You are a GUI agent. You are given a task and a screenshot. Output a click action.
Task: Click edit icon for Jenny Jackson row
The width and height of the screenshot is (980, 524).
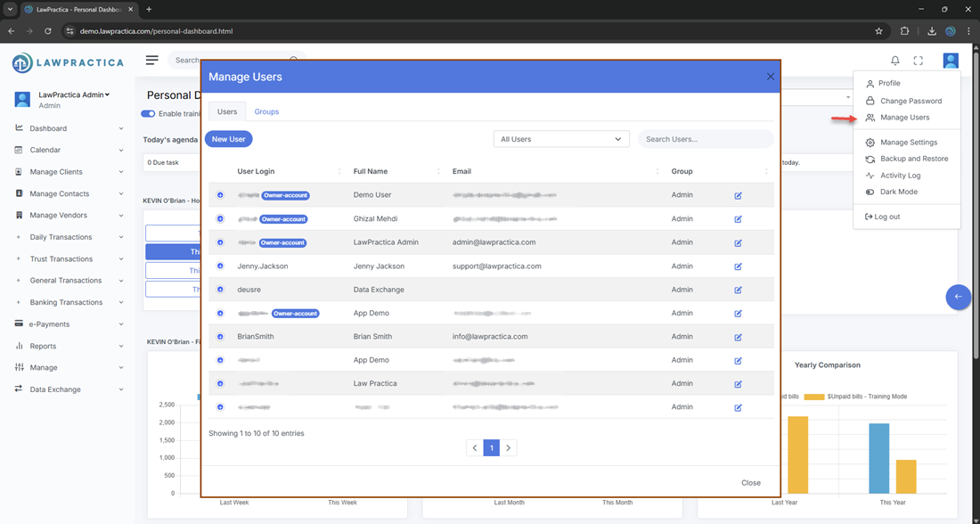738,266
